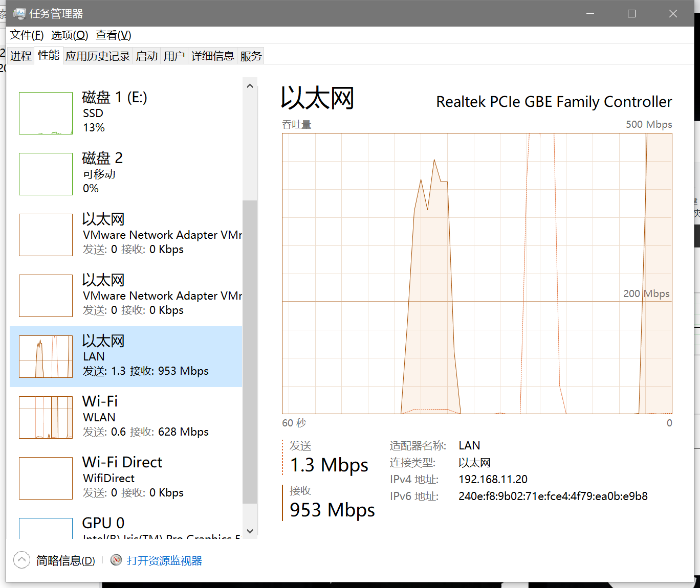Click the IPv6 address value
The height and width of the screenshot is (588, 700).
click(x=553, y=496)
